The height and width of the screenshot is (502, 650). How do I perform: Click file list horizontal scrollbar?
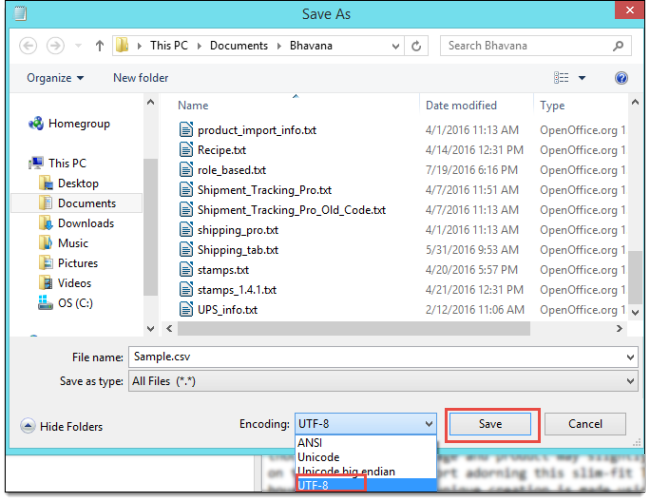pyautogui.click(x=354, y=329)
